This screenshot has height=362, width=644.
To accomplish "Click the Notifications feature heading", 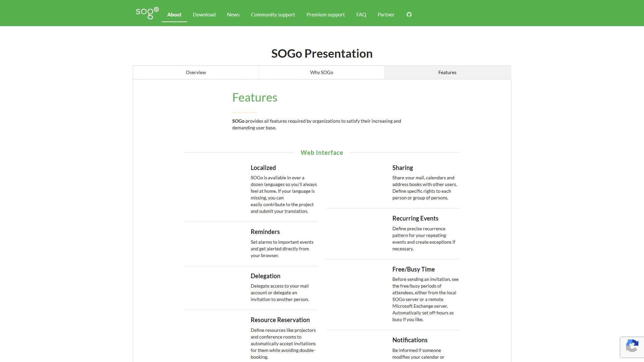I will (410, 340).
